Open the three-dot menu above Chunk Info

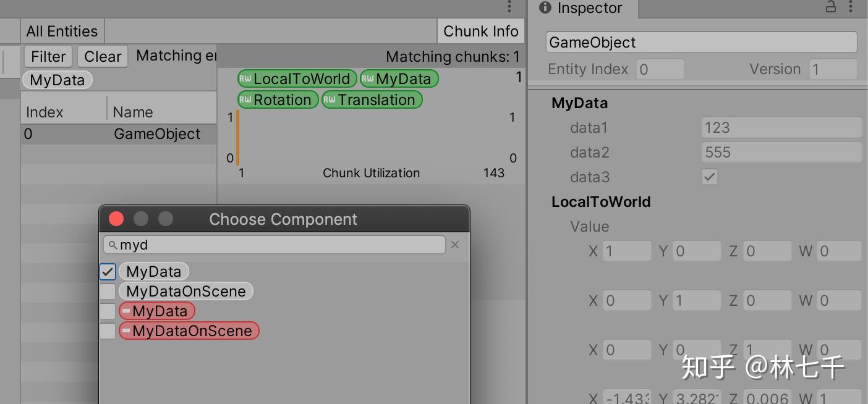508,7
